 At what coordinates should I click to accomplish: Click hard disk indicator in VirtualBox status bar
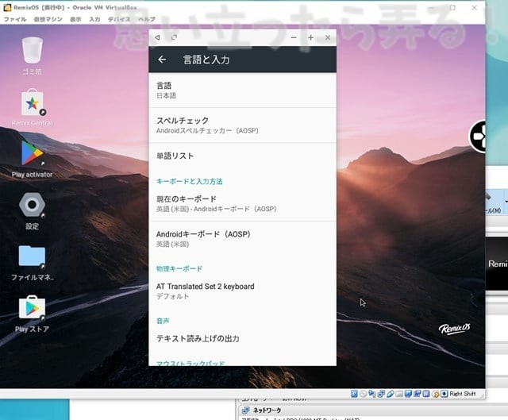point(354,394)
